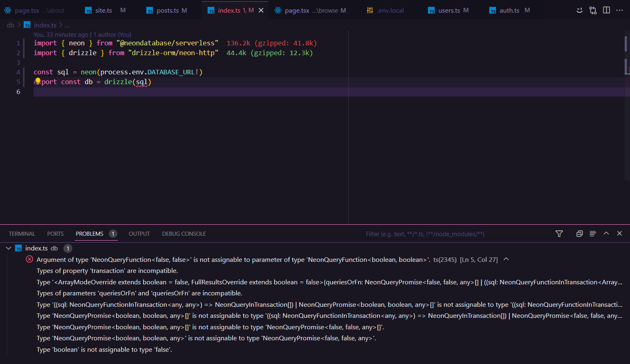The image size is (630, 364).
Task: Click the 'You, 33 minutes ago' blame annotation
Action: (61, 35)
